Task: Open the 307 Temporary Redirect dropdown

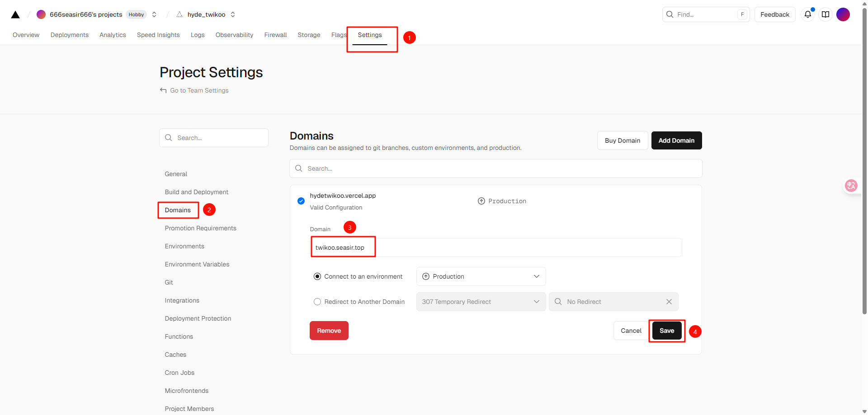Action: (481, 302)
